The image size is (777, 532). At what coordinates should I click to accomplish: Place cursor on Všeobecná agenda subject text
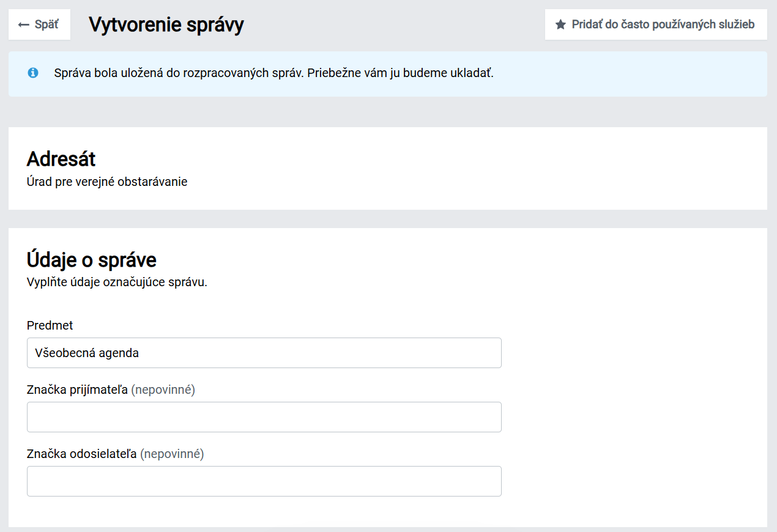coord(87,353)
